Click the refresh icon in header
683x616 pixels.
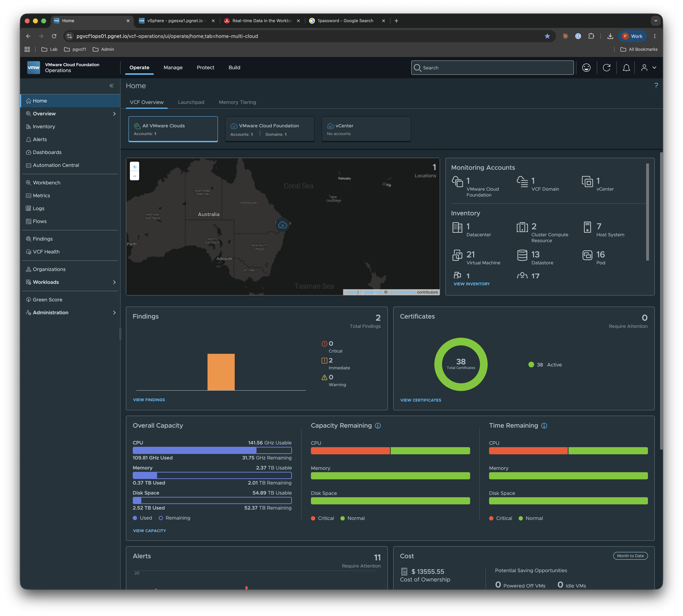(x=606, y=68)
